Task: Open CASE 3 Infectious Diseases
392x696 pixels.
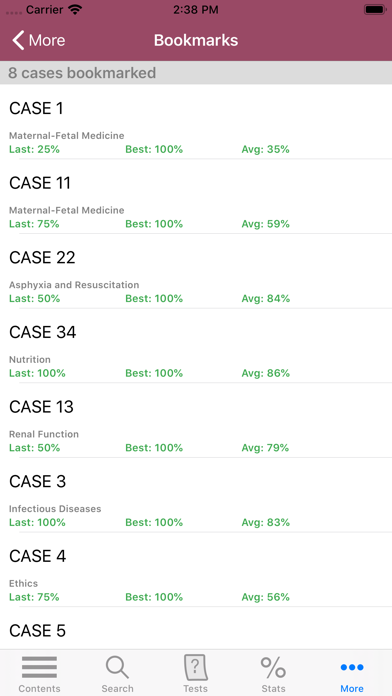Action: click(196, 494)
